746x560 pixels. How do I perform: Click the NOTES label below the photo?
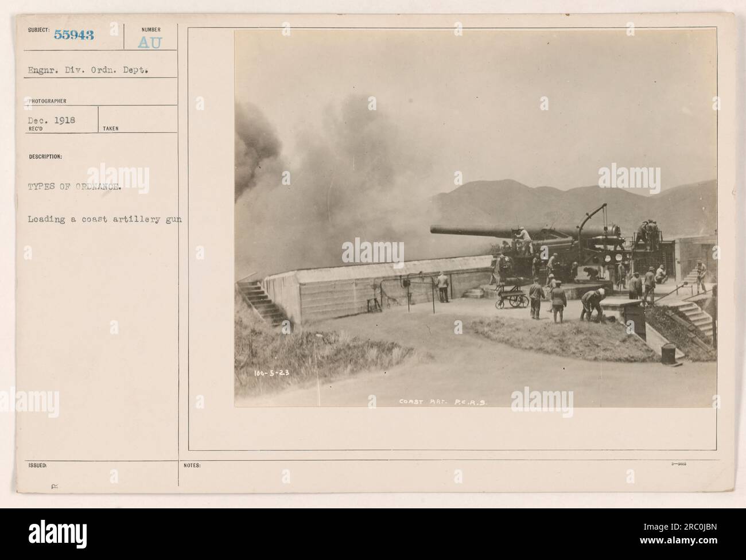point(193,466)
